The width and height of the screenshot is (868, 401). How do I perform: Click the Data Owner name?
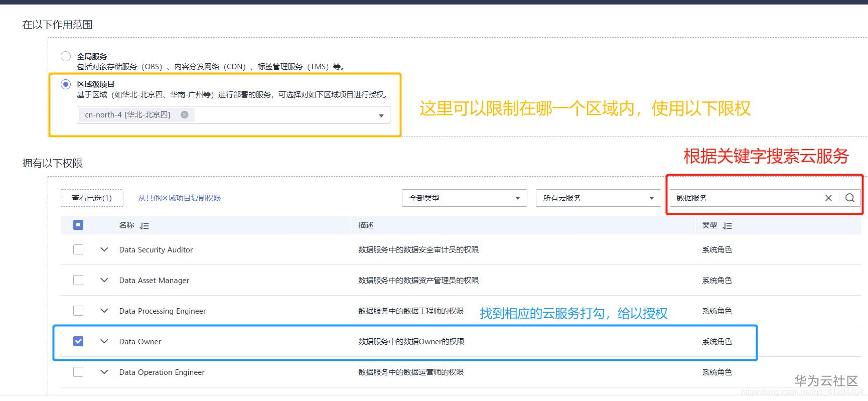coord(140,341)
